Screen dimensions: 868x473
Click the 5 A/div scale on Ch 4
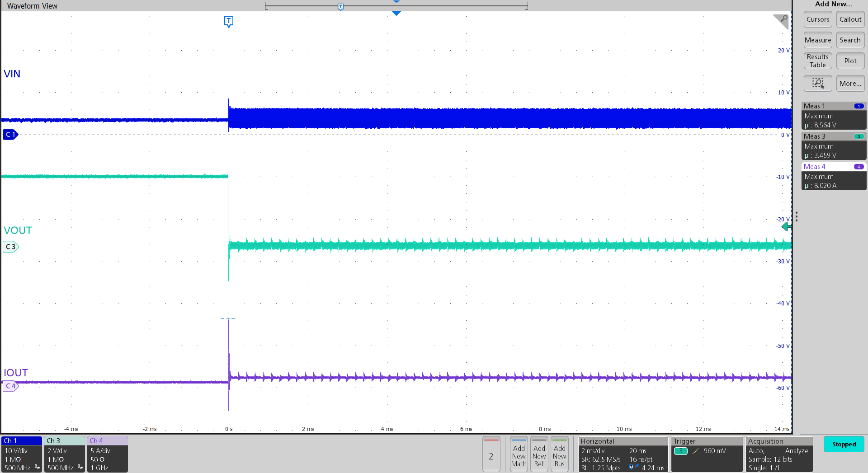100,451
